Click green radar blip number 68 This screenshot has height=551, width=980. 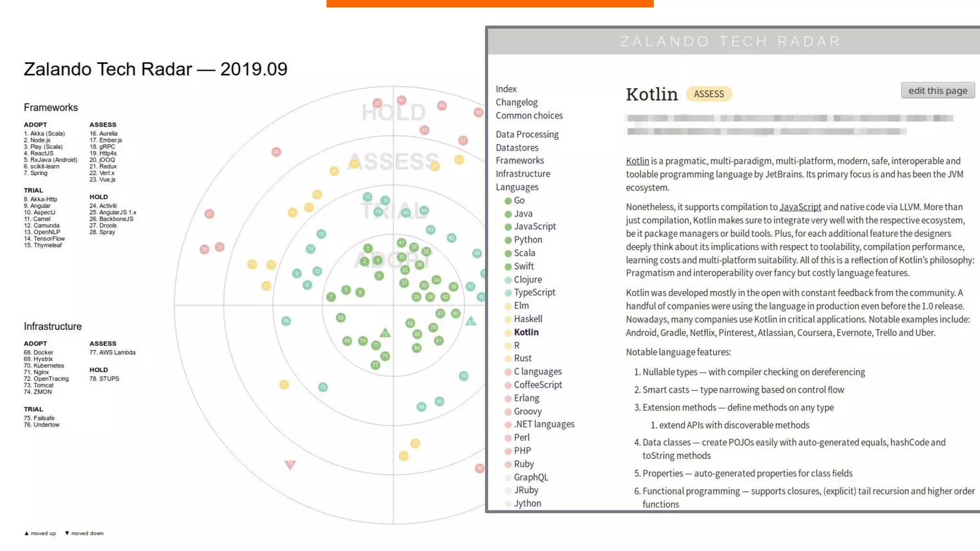(341, 318)
